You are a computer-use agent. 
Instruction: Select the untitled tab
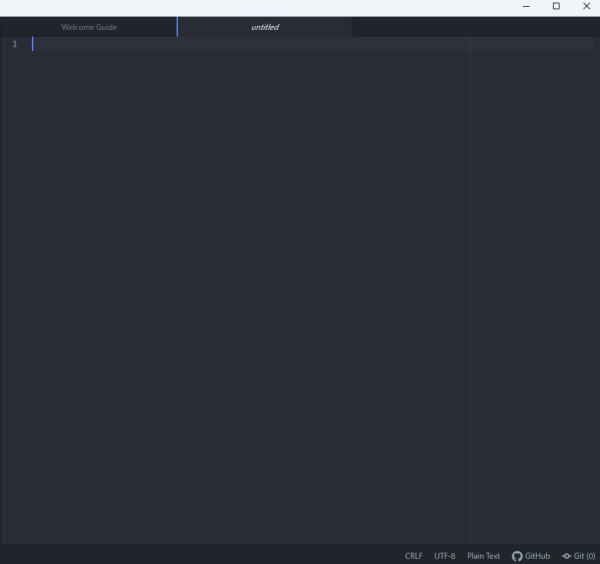(265, 27)
